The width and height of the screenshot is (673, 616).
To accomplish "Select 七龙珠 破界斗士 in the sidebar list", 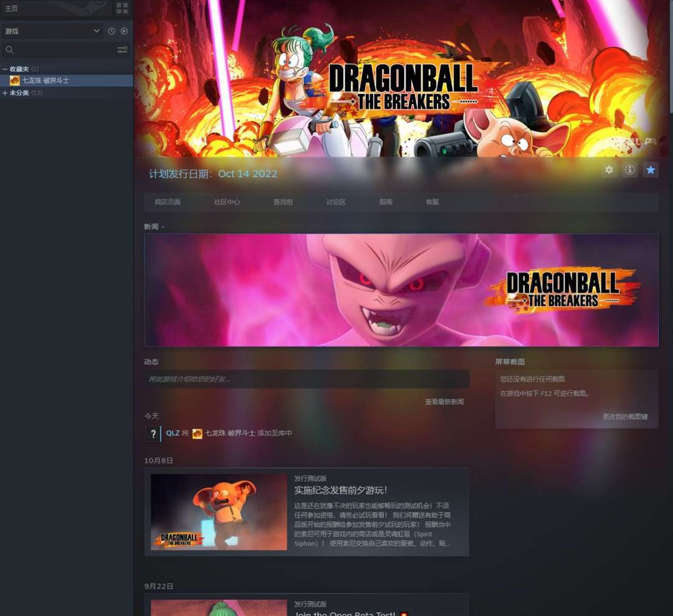I will 45,80.
